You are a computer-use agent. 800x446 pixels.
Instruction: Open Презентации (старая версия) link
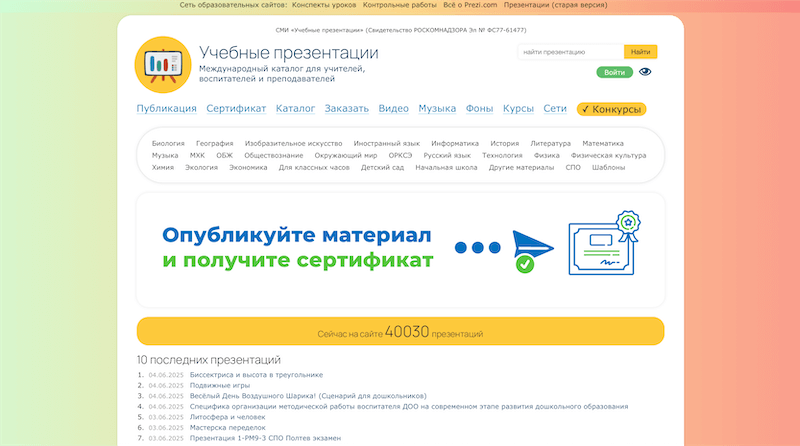tap(556, 5)
